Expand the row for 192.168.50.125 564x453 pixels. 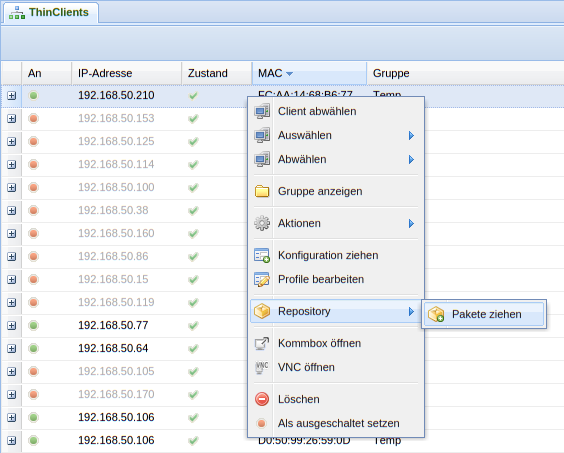point(12,142)
